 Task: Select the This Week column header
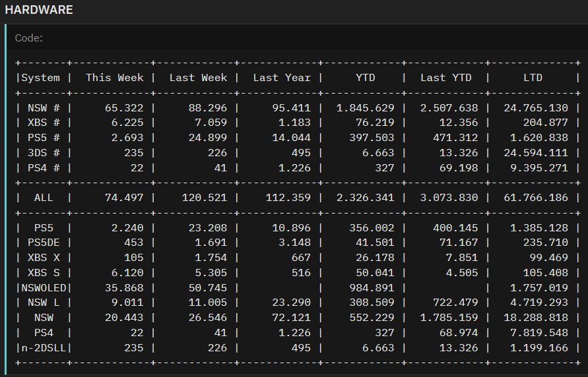(114, 78)
